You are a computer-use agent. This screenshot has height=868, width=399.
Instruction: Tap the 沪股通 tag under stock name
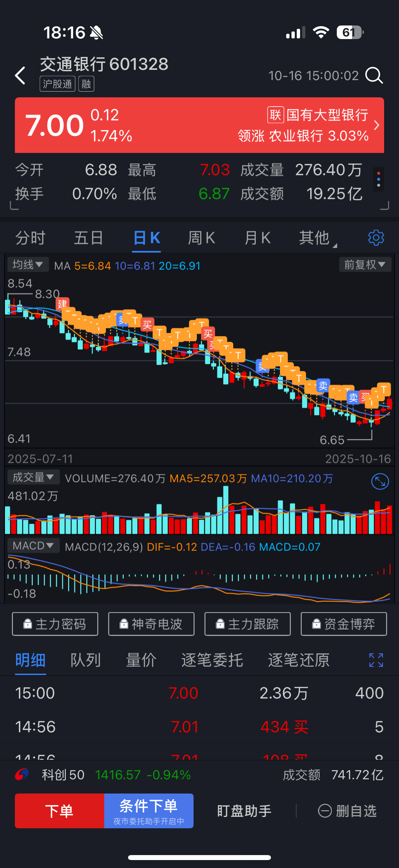(x=58, y=84)
